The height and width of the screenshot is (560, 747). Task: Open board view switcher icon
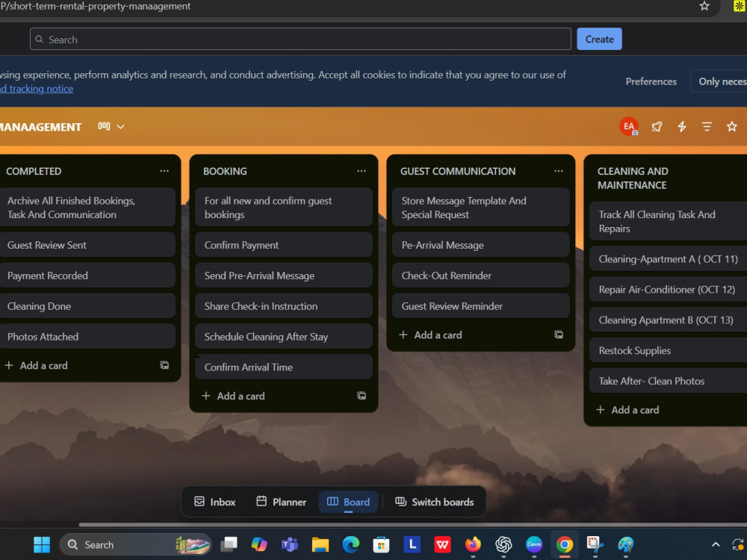(x=104, y=127)
